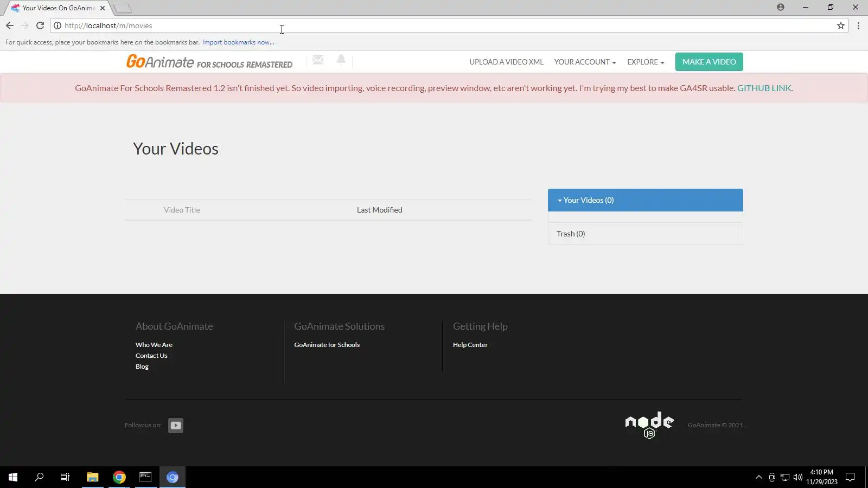Select the Your Videos On GoAnimate tab
Image resolution: width=868 pixels, height=488 pixels.
[58, 8]
